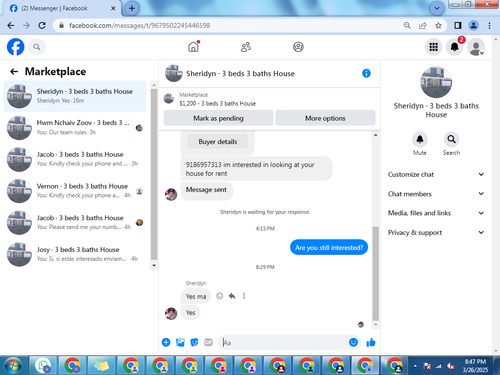Go to the Home feed icon
The width and height of the screenshot is (500, 375).
pos(193,47)
